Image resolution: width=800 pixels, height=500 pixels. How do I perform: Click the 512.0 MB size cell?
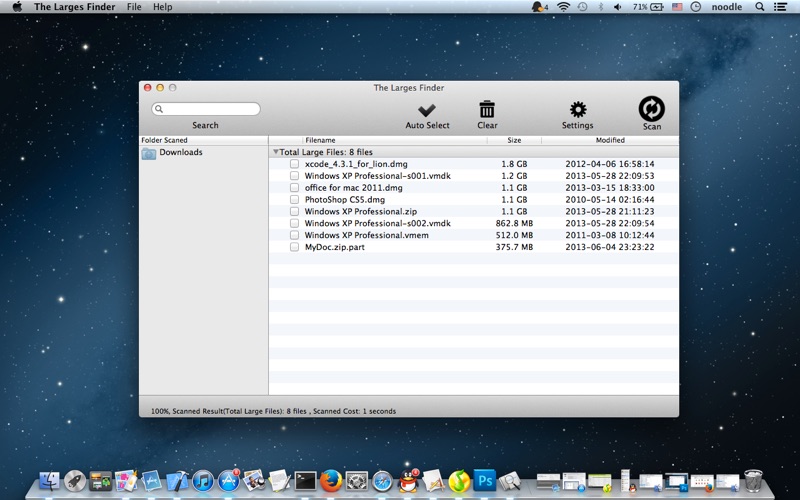pyautogui.click(x=514, y=235)
